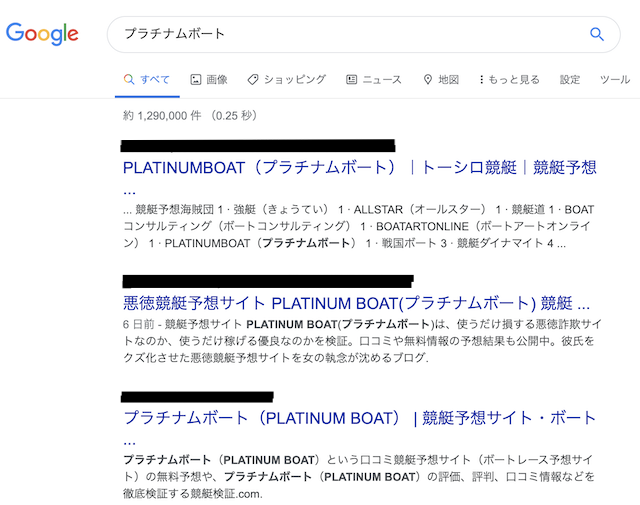Image resolution: width=640 pixels, height=505 pixels.
Task: Expand the もっと見る menu
Action: point(509,80)
